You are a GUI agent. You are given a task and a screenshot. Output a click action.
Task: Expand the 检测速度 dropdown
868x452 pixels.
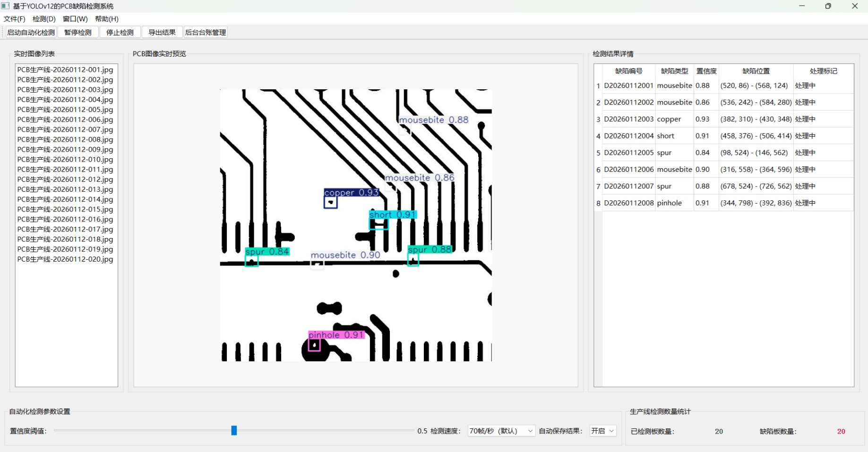tap(501, 431)
